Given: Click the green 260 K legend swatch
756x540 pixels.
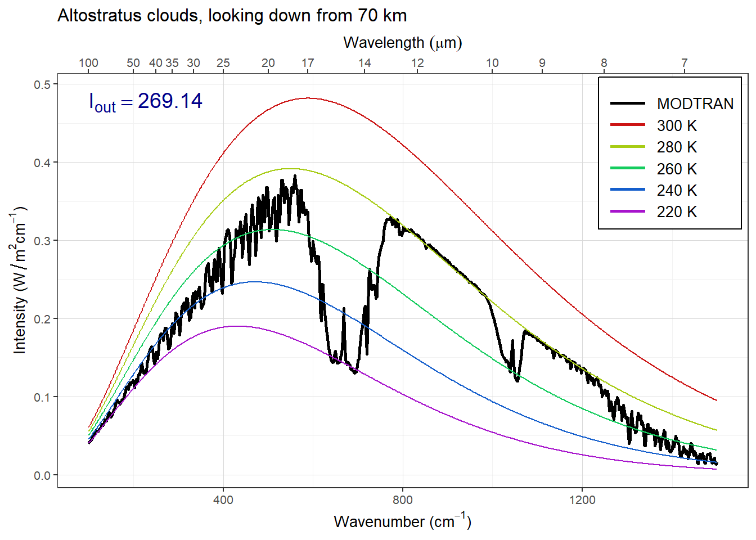Looking at the screenshot, I should click(x=628, y=168).
